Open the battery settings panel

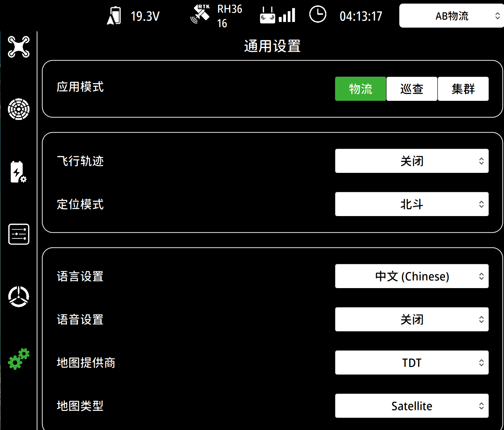click(18, 172)
